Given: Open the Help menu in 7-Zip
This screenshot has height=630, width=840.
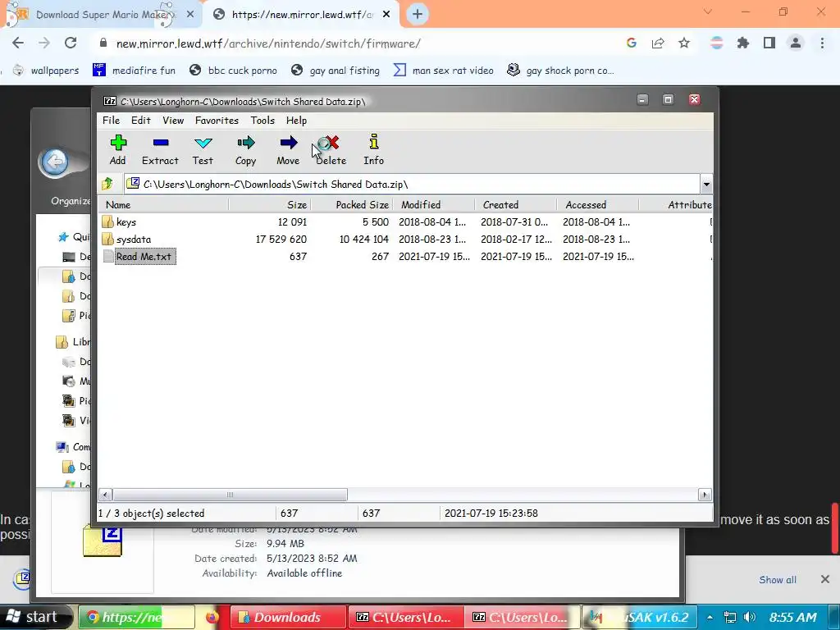Looking at the screenshot, I should click(x=296, y=121).
